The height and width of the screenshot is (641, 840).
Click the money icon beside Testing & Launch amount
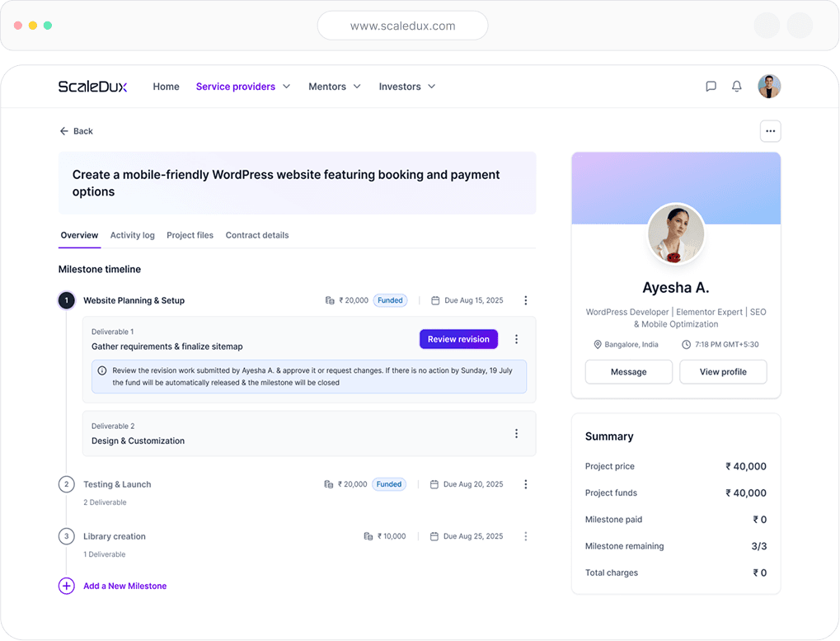(329, 484)
